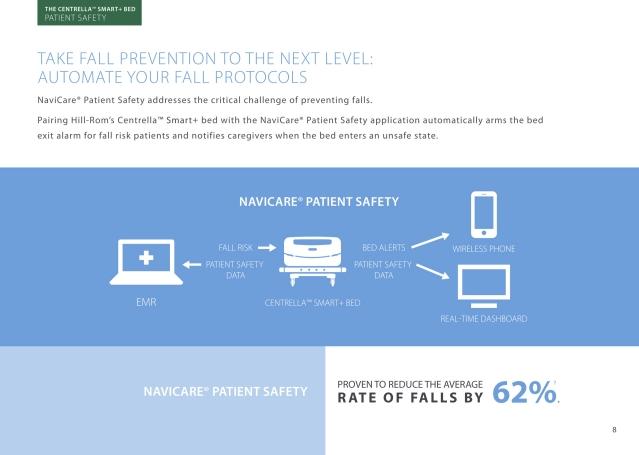Click the EMR caption under the laptop

(x=146, y=302)
